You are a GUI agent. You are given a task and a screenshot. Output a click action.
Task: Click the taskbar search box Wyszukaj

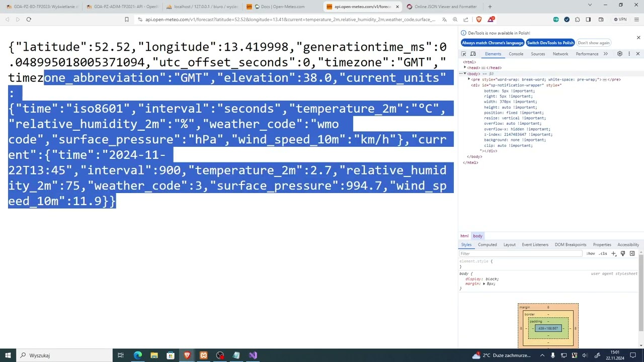click(x=64, y=355)
